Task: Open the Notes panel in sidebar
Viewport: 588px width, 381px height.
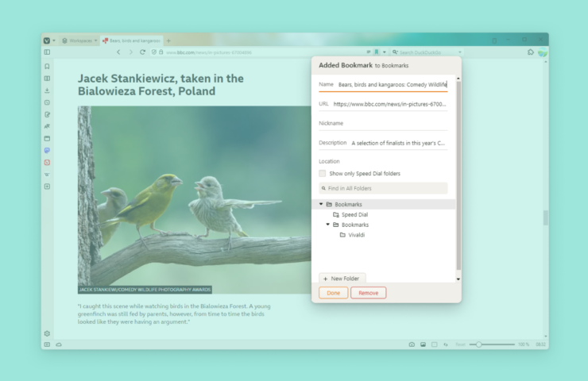Action: (x=47, y=114)
